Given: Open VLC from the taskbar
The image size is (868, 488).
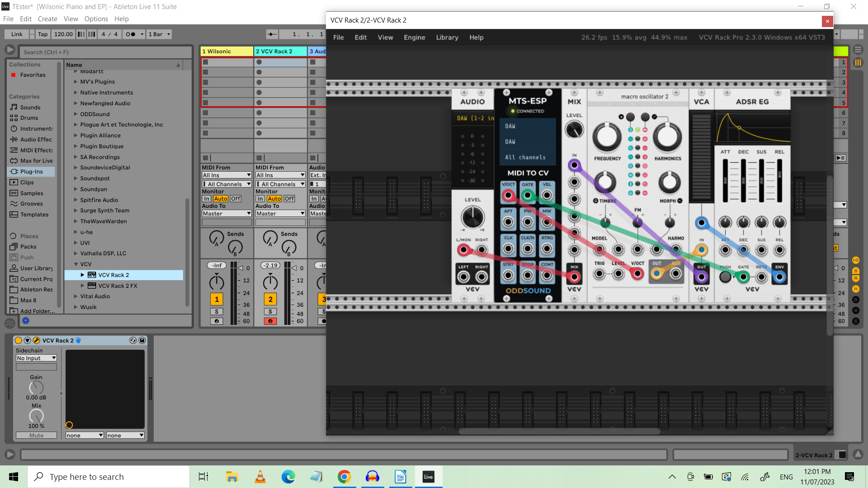Looking at the screenshot, I should (260, 477).
